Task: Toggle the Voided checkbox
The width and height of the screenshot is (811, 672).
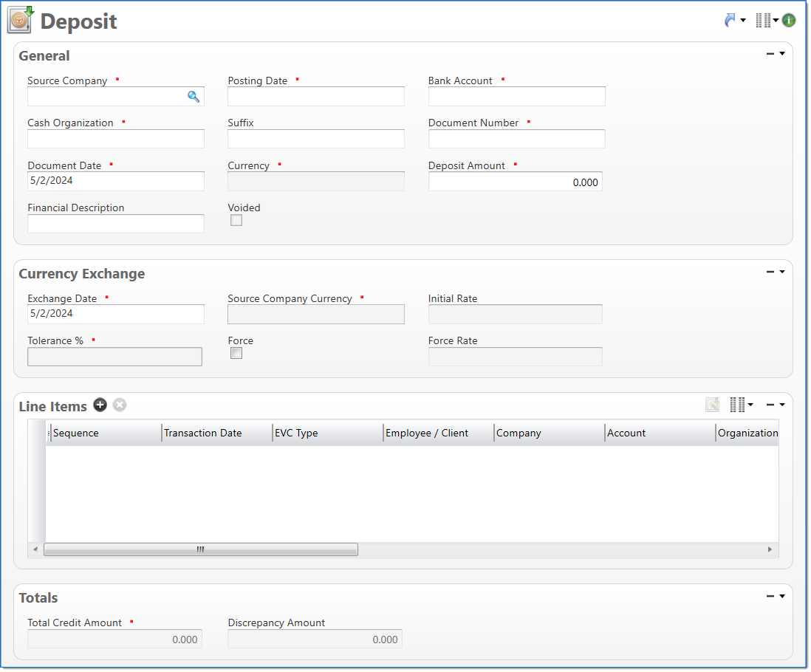Action: point(236,220)
